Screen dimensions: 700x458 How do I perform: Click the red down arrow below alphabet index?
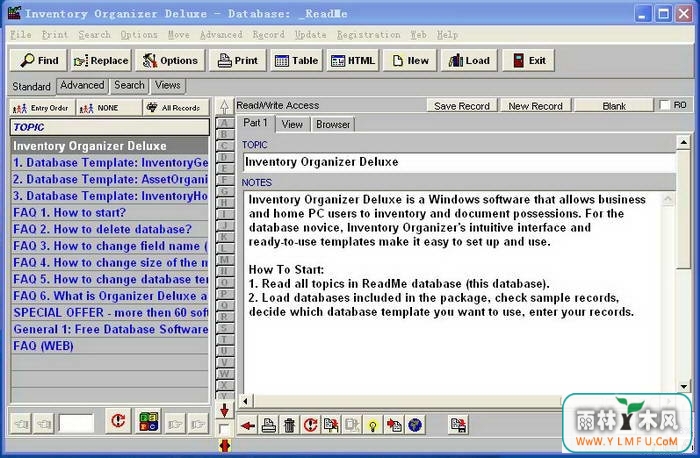coord(224,410)
